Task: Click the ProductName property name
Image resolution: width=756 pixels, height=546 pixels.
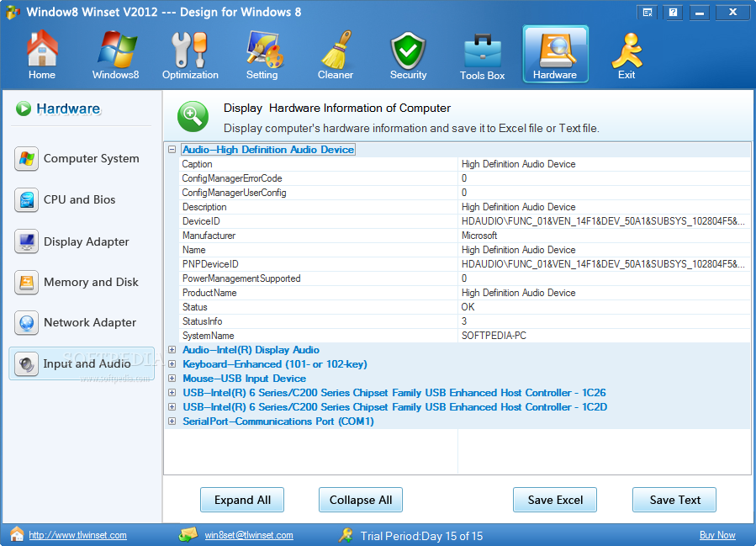Action: click(x=209, y=293)
